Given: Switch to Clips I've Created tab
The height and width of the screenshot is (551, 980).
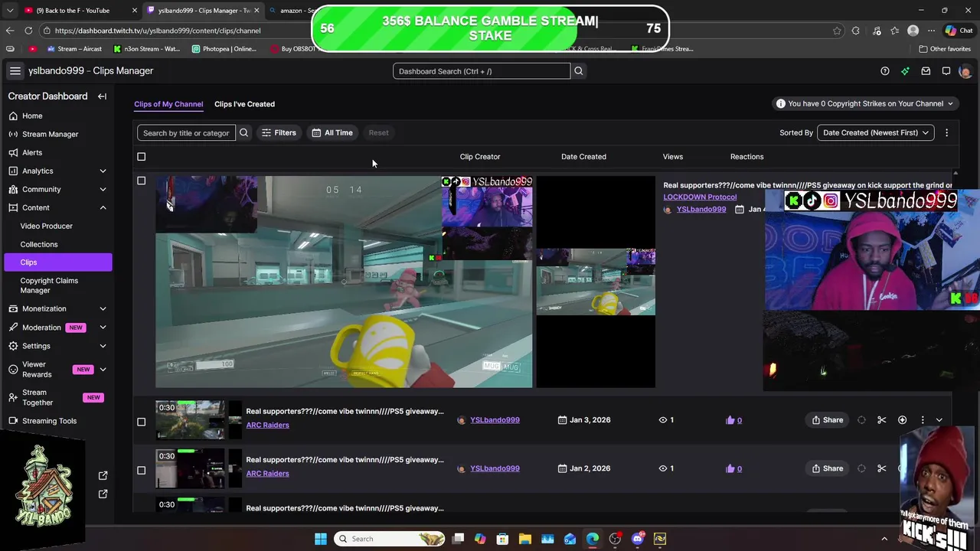Looking at the screenshot, I should [x=244, y=104].
